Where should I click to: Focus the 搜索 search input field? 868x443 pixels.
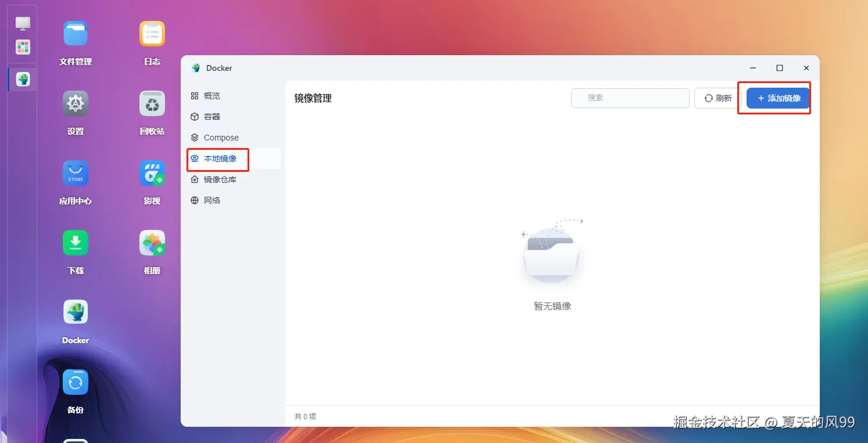point(630,98)
